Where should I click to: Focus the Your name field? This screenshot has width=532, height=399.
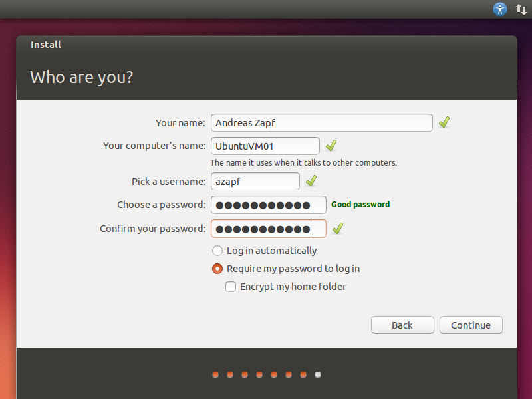322,123
